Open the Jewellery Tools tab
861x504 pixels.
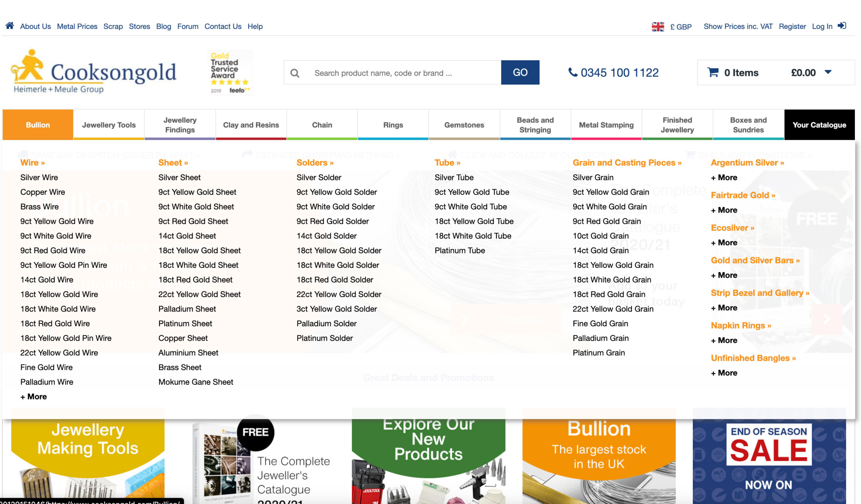pyautogui.click(x=109, y=125)
